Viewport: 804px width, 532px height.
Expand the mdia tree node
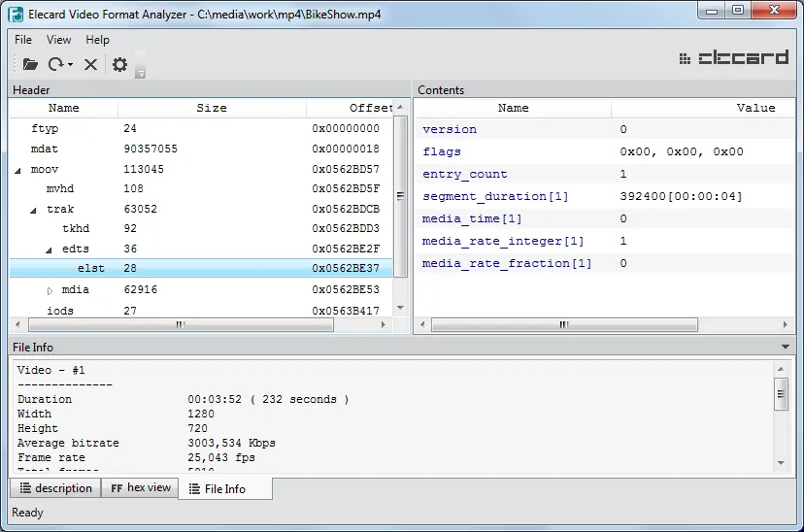(50, 290)
